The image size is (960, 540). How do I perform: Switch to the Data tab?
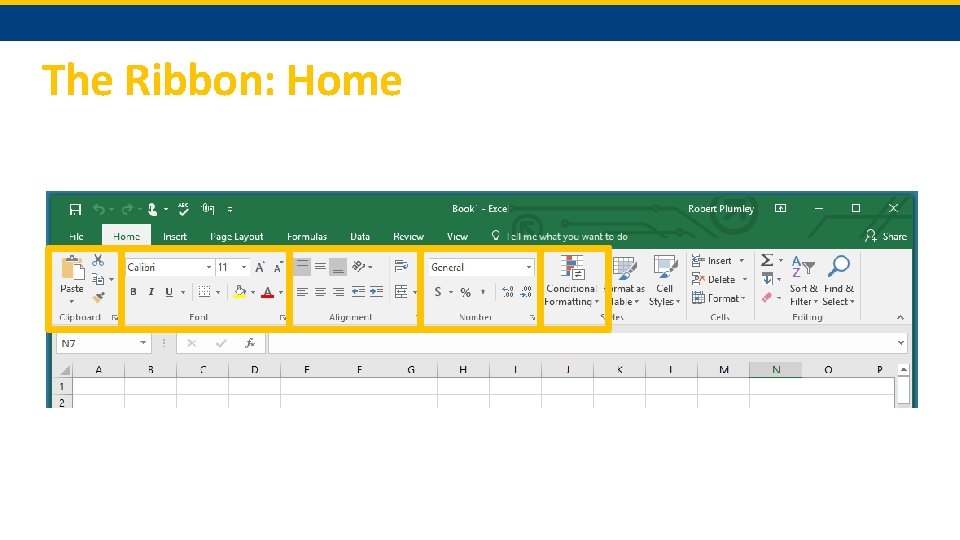pyautogui.click(x=360, y=236)
